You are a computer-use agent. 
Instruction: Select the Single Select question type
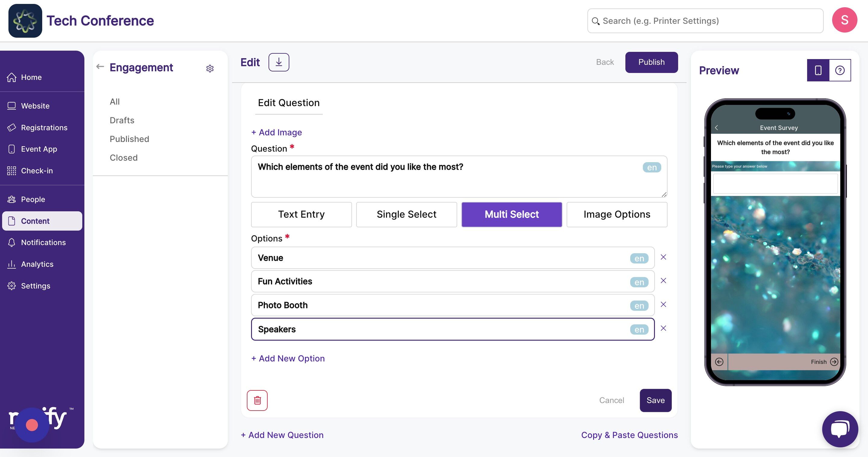(406, 214)
